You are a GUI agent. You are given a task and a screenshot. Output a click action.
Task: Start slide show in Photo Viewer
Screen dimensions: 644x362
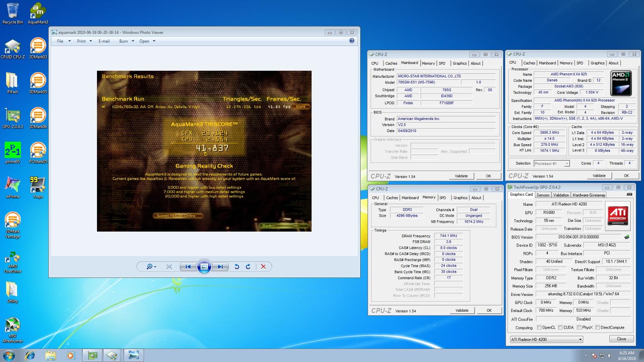pos(204,267)
